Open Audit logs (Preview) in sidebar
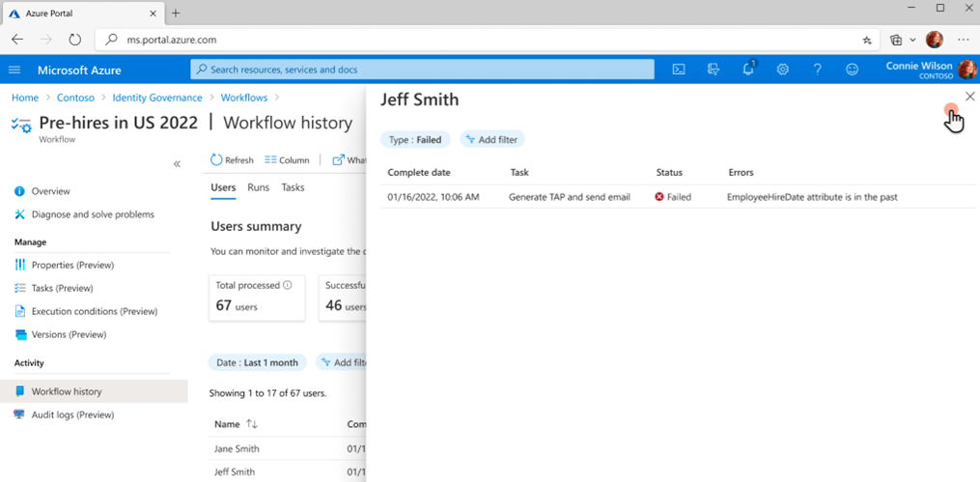Screen dimensions: 980x482 tap(72, 414)
